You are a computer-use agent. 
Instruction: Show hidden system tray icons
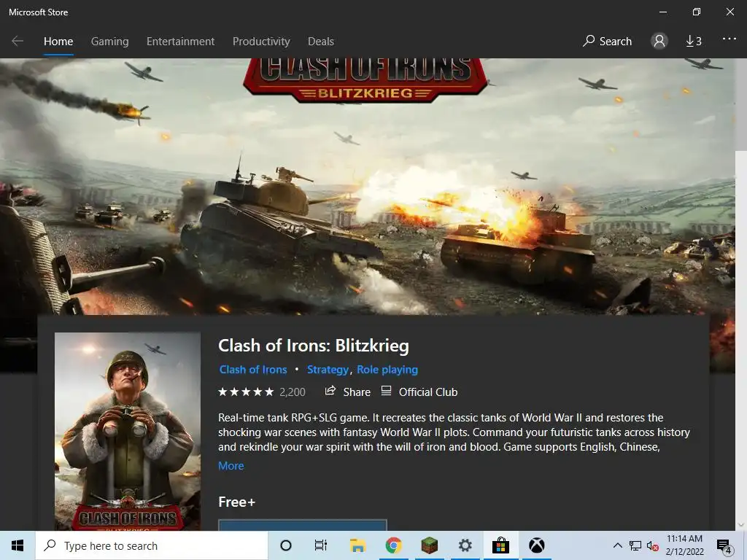[x=617, y=545]
